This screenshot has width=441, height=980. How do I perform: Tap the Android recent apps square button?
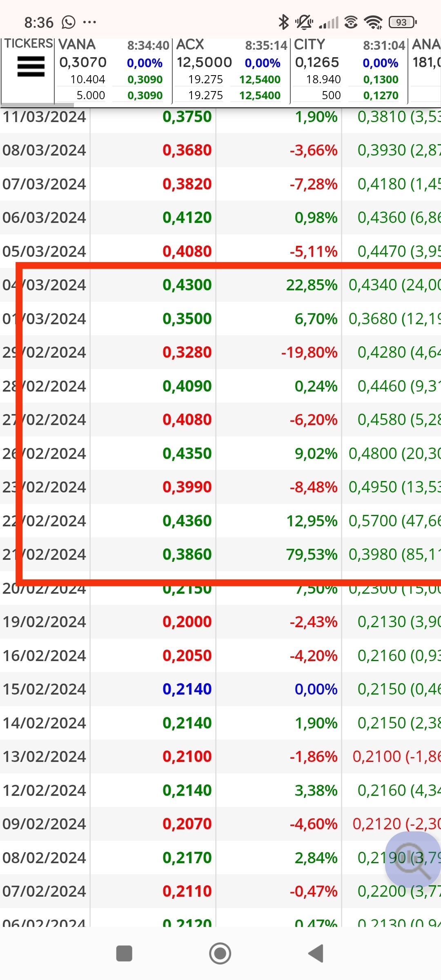click(124, 953)
